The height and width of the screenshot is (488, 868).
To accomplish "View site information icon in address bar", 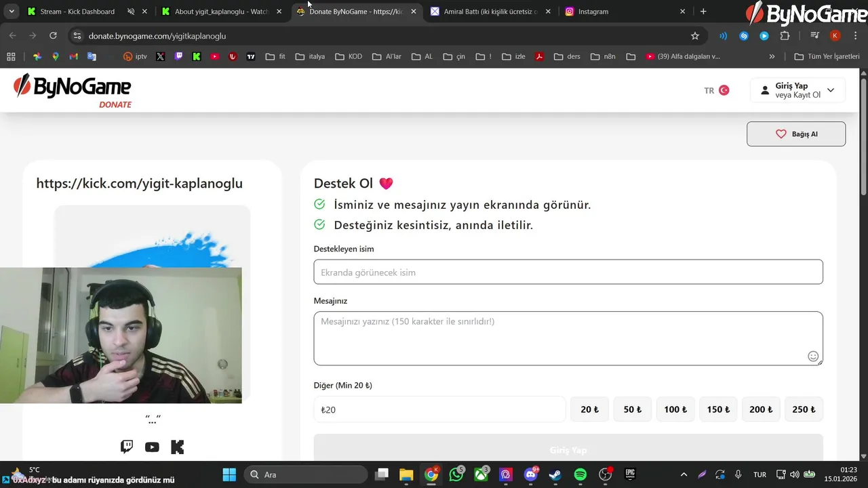I will point(77,36).
